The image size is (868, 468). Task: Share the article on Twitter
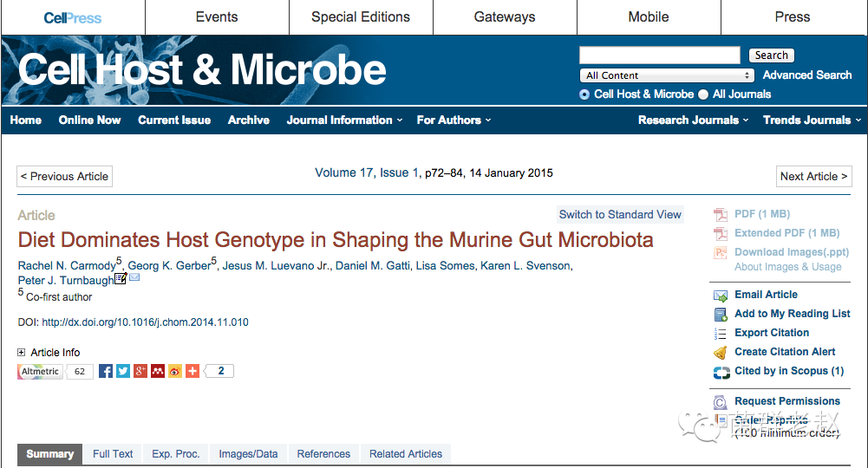click(123, 371)
